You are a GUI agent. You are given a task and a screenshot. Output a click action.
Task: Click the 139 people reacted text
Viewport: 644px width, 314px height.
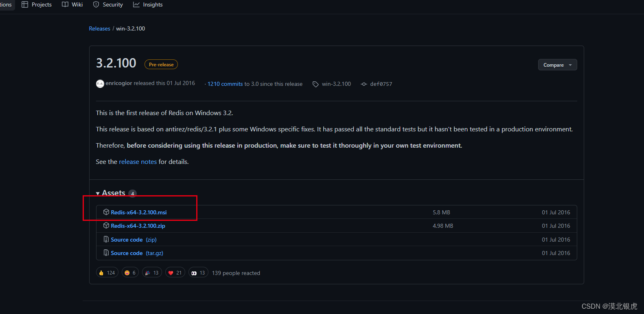pyautogui.click(x=236, y=273)
